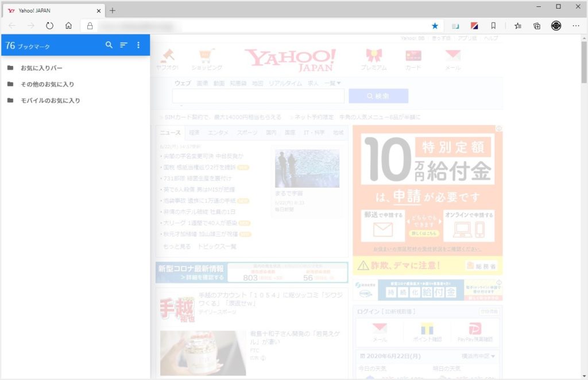
Task: Open the まるで宇宙 news photo
Action: tap(307, 168)
